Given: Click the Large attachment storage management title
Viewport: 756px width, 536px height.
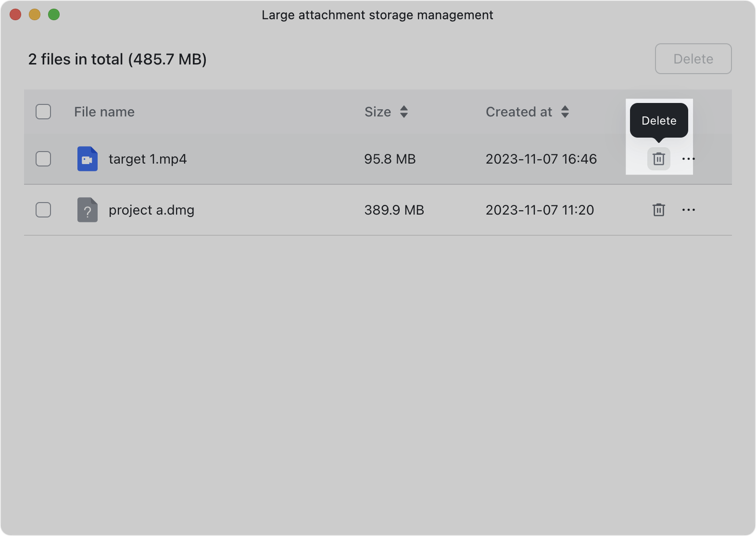Looking at the screenshot, I should click(377, 15).
